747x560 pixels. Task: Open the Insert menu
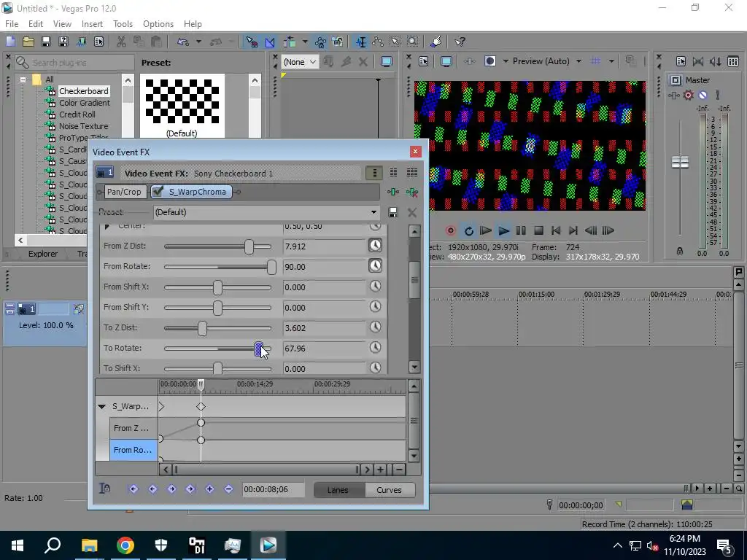pos(92,24)
